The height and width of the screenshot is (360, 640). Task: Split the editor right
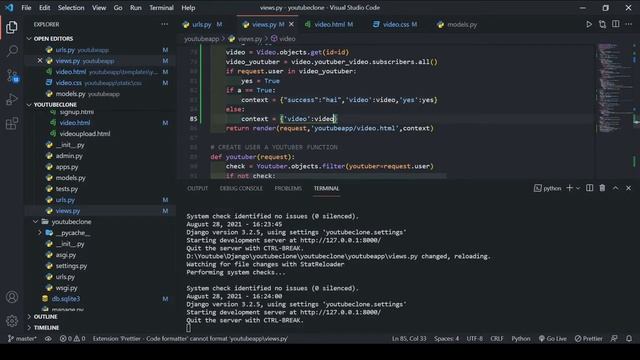(616, 24)
